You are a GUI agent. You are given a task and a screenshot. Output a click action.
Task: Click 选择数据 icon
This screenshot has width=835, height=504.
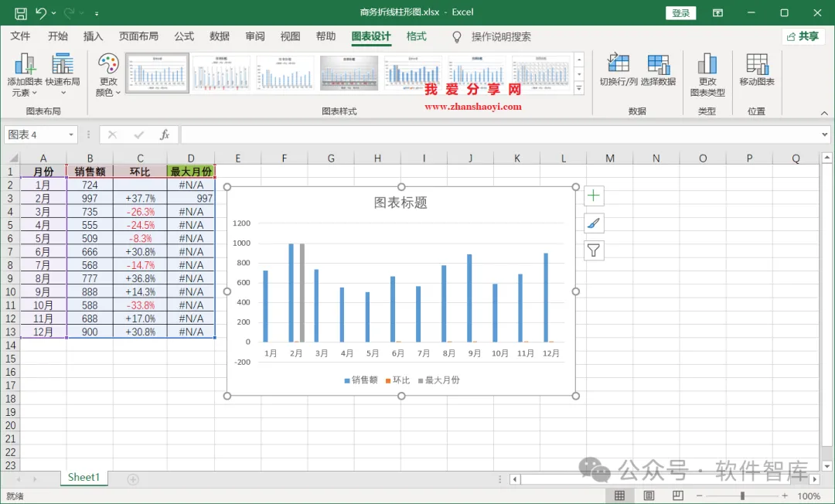(x=658, y=70)
